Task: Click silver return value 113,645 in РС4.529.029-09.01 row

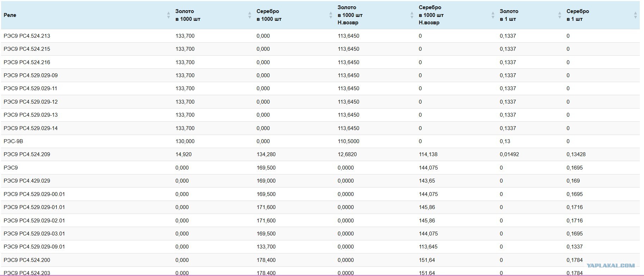Action: 428,247
